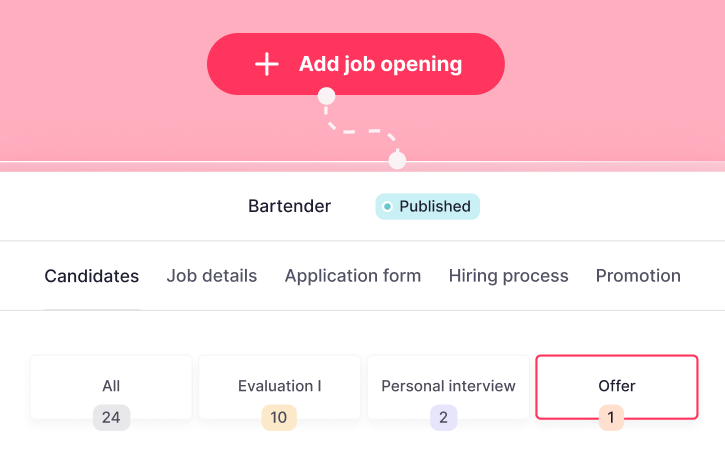Screen dimensions: 725x460
Task: Go to the Application form tab
Action: pos(353,276)
